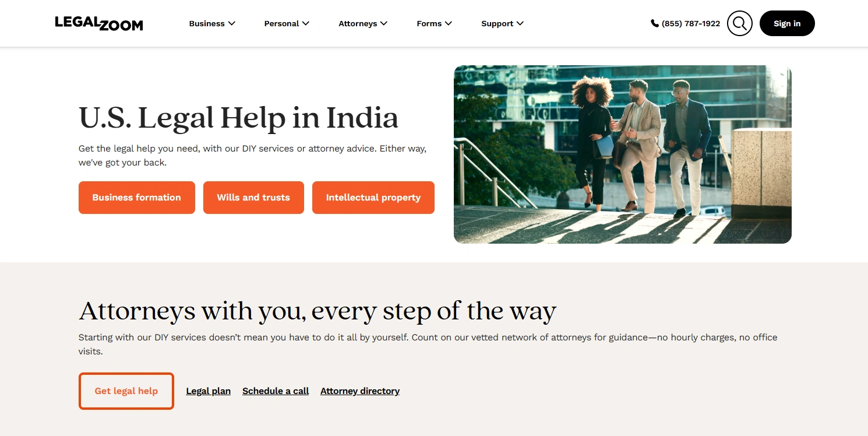Open the search magnifier icon
Image resolution: width=868 pixels, height=436 pixels.
tap(740, 23)
